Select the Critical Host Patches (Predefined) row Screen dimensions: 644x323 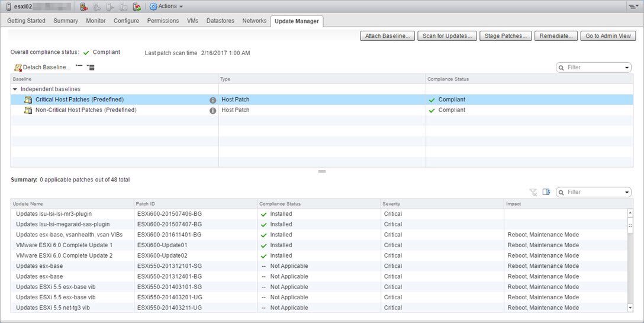pyautogui.click(x=322, y=100)
